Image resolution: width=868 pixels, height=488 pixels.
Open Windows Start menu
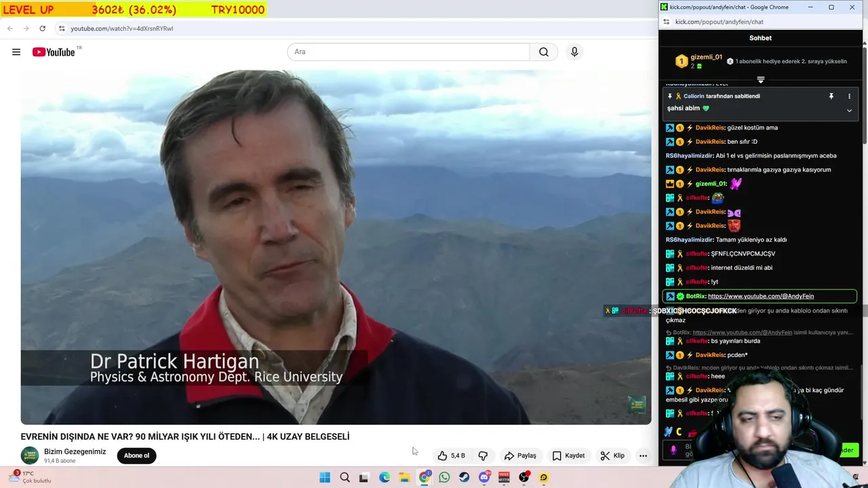325,477
